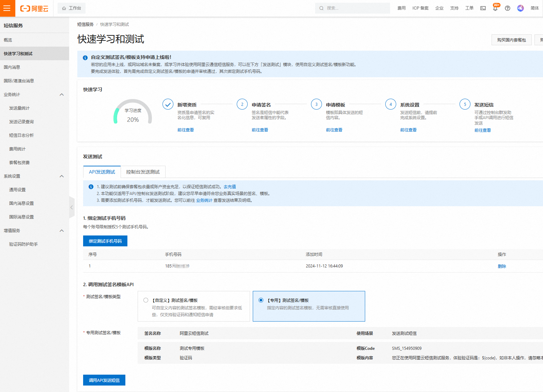Open 前往查看 under 发送短信
543x392 pixels.
pos(483,130)
